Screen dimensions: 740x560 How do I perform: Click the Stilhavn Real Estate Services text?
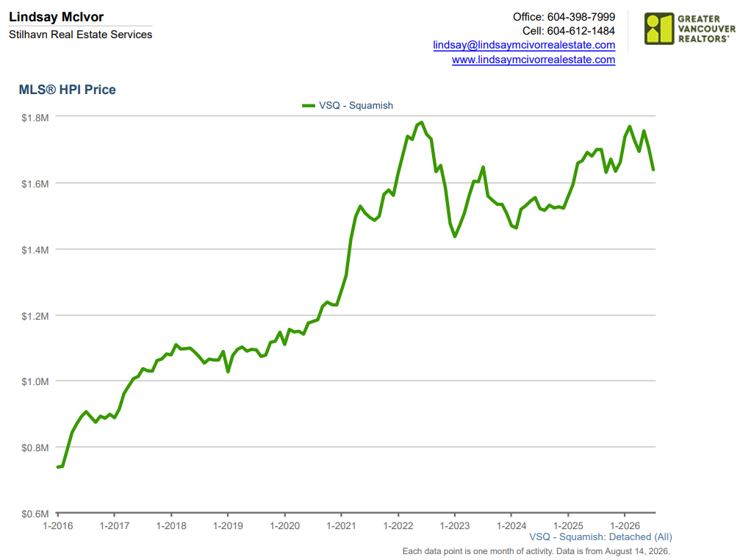(x=80, y=35)
